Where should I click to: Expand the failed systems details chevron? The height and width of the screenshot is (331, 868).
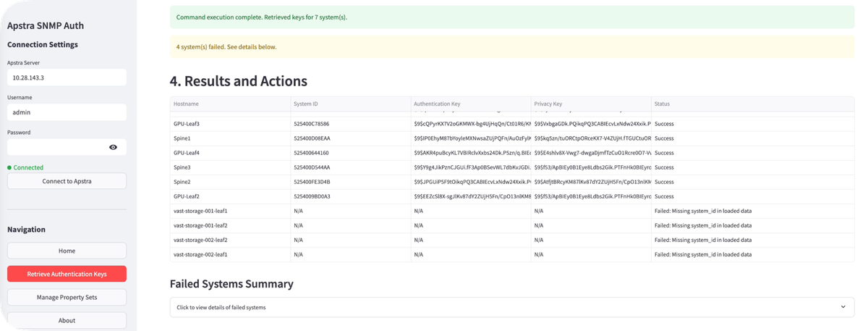843,307
